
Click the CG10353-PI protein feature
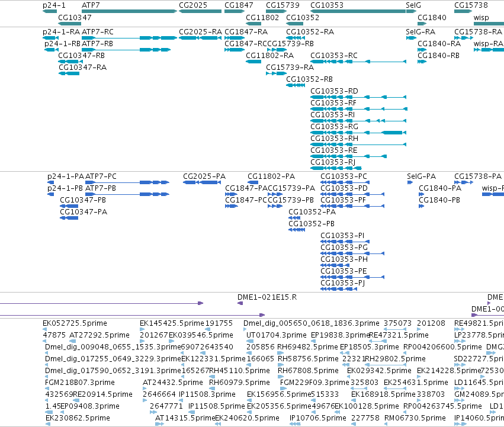tap(345, 242)
